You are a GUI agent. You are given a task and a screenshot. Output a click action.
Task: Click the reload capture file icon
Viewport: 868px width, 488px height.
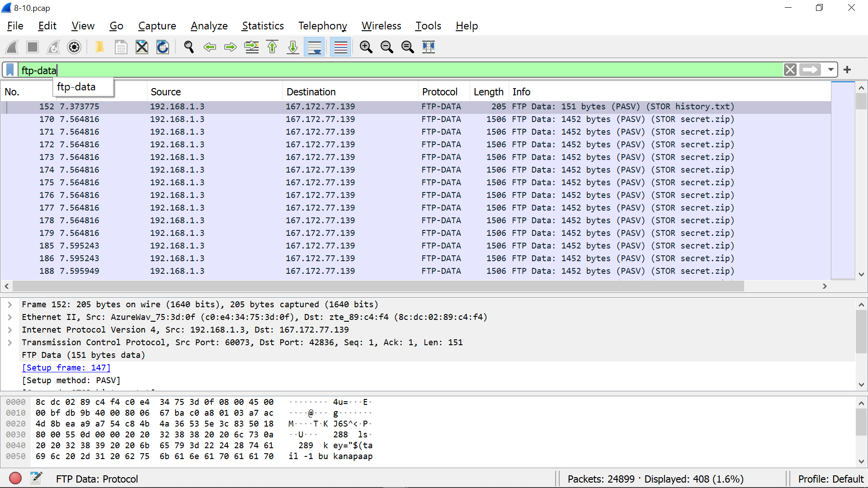point(163,47)
